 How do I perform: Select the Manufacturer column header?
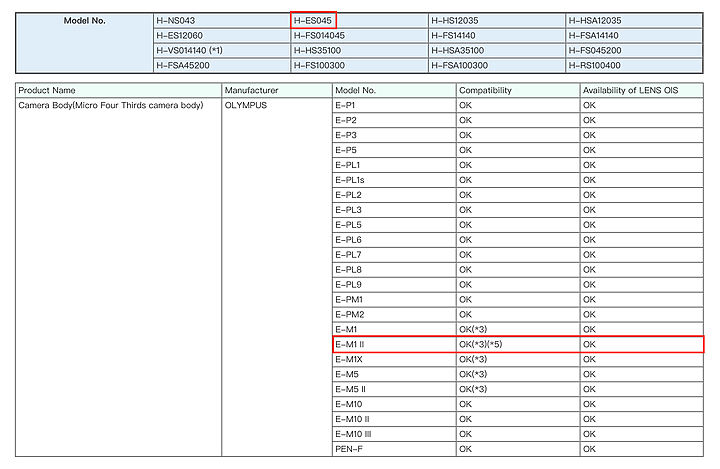277,90
